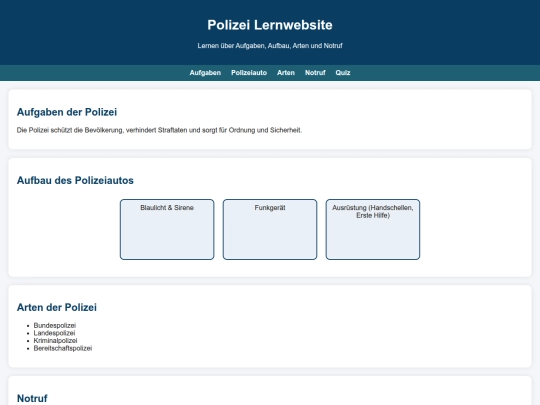This screenshot has width=540, height=405.
Task: Click the Bereitschaftspolizei list item
Action: tap(63, 348)
